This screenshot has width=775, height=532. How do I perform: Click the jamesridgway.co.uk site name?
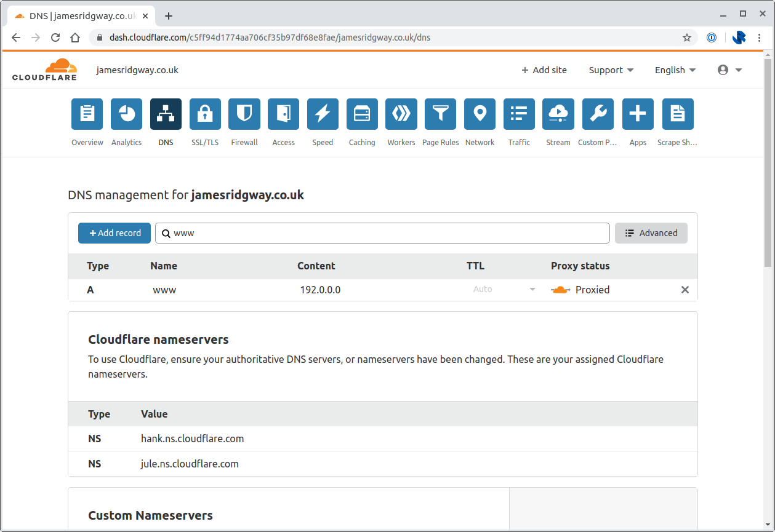point(137,70)
